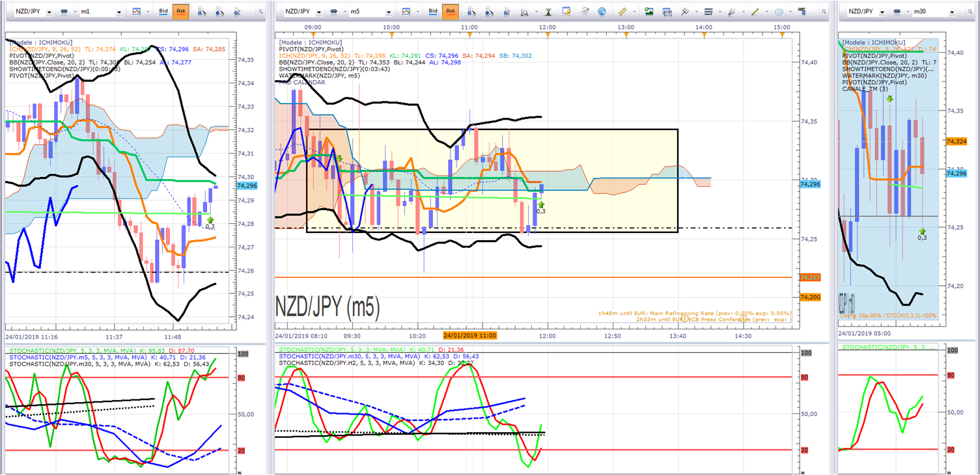Select the zoom area tool in the m5 toolbar
The width and height of the screenshot is (980, 475).
tap(525, 12)
